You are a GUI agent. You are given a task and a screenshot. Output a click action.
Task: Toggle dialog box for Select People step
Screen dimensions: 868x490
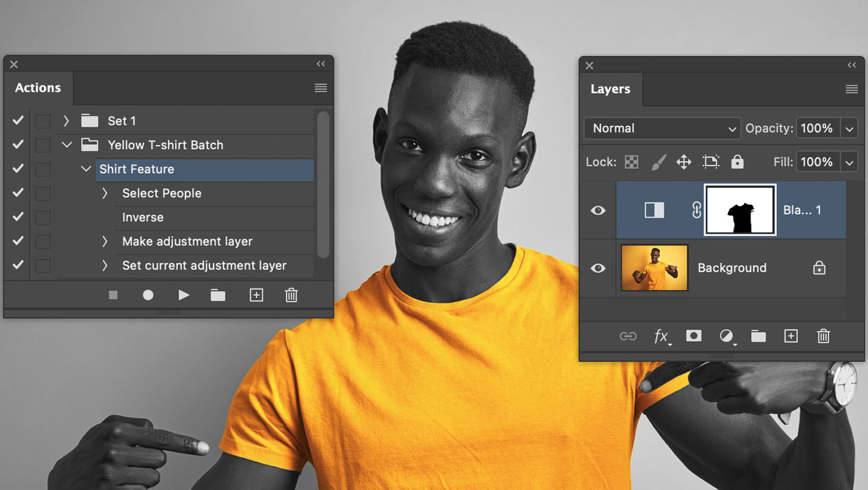tap(43, 193)
